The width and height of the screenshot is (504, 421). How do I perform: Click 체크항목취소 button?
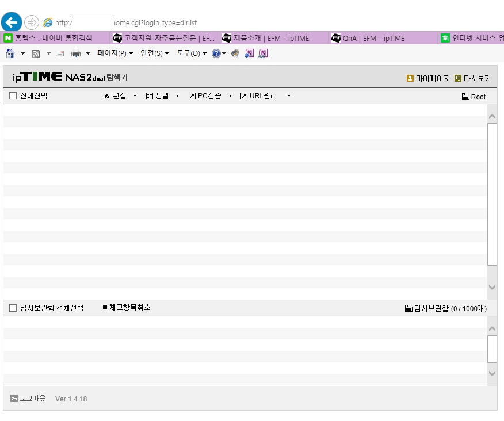coord(127,307)
